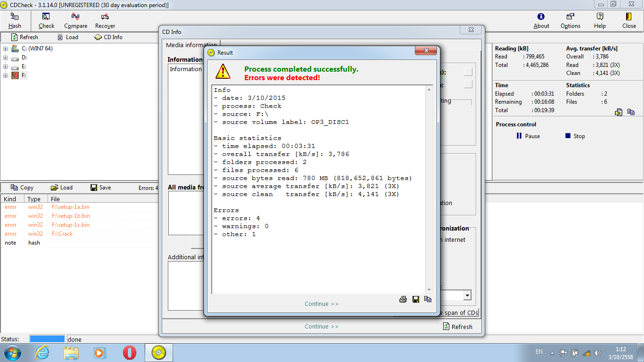Select the Media information tab
The image size is (644, 362).
click(x=191, y=45)
